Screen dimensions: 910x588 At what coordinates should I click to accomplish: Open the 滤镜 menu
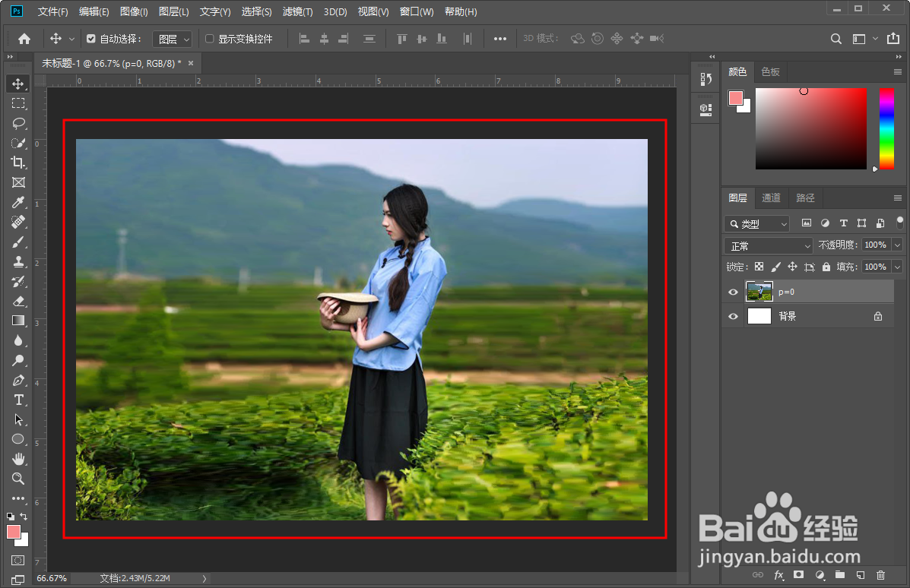tap(296, 11)
